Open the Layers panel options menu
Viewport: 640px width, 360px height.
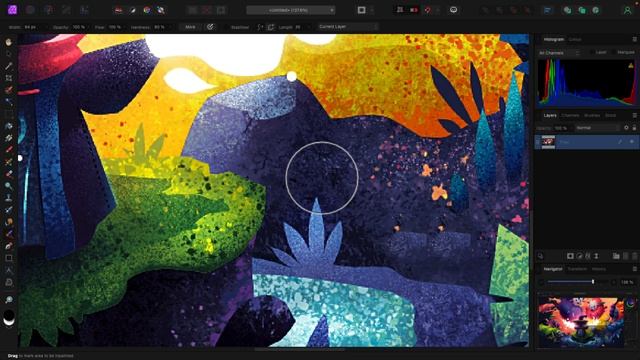pos(634,116)
